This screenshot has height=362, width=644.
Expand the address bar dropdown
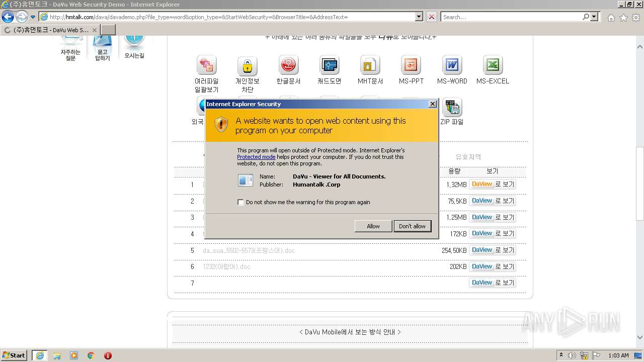(419, 17)
